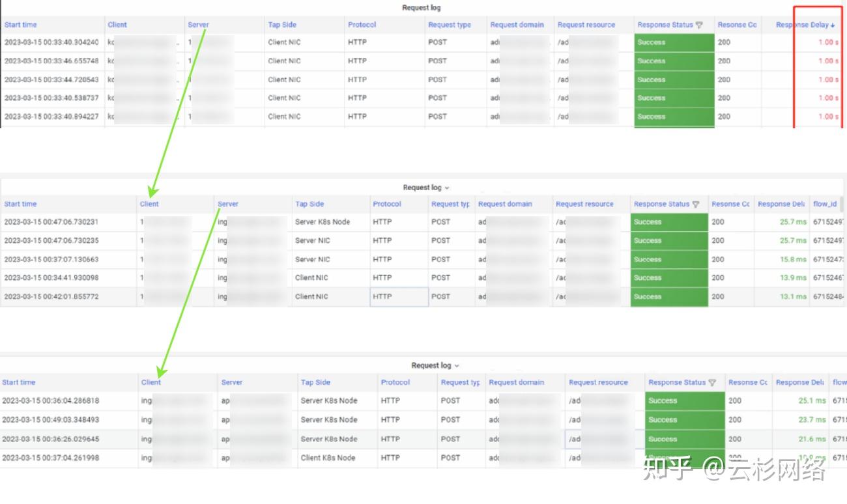Sort by Request domain in the table starting 00:36:04.286818
847x504 pixels.
point(517,382)
